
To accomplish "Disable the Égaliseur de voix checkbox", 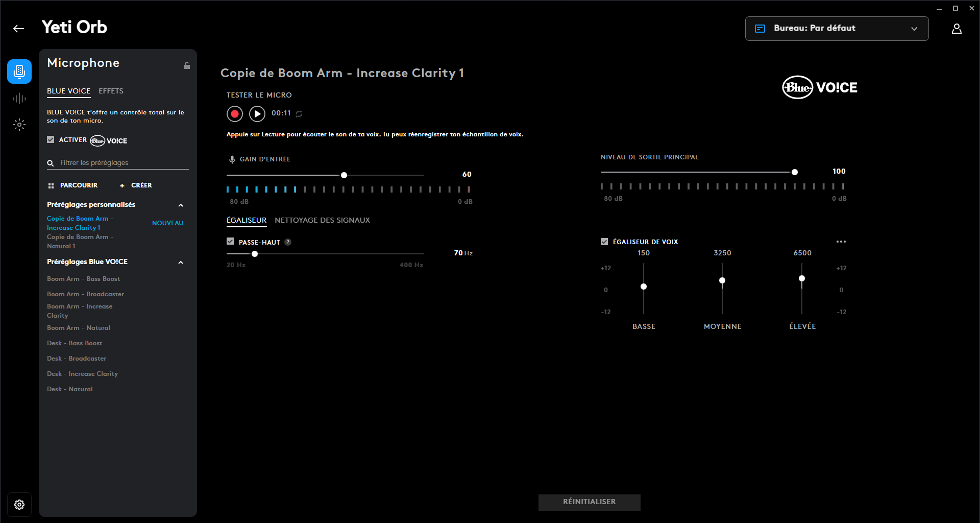I will click(604, 242).
